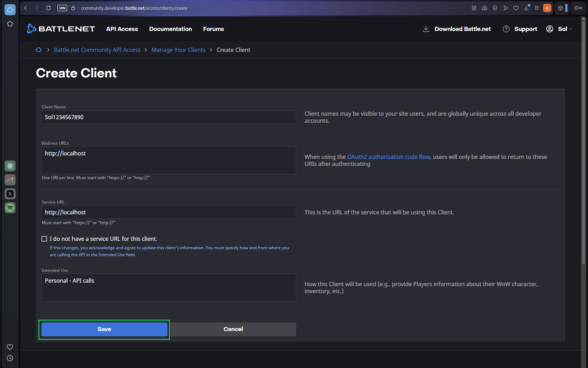The width and height of the screenshot is (588, 368).
Task: Click the 'Create Client' breadcrumb text
Action: coord(233,50)
